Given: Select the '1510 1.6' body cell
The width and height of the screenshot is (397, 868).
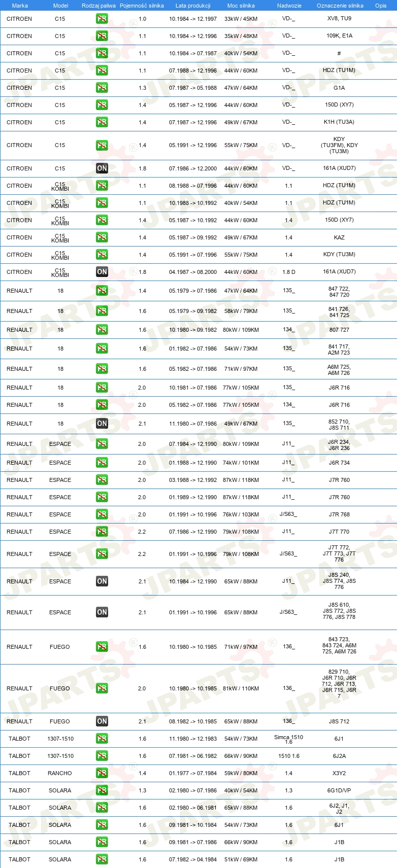Looking at the screenshot, I should [288, 756].
